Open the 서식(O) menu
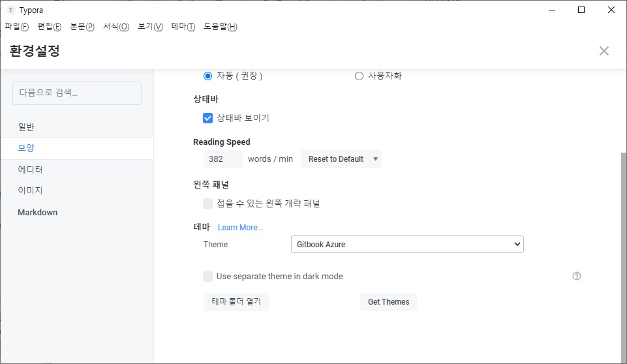The height and width of the screenshot is (364, 627). (x=116, y=27)
